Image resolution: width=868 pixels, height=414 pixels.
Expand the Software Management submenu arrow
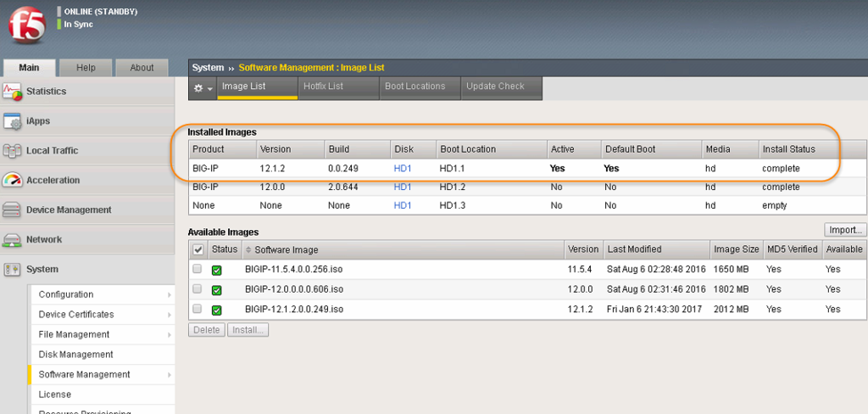170,375
